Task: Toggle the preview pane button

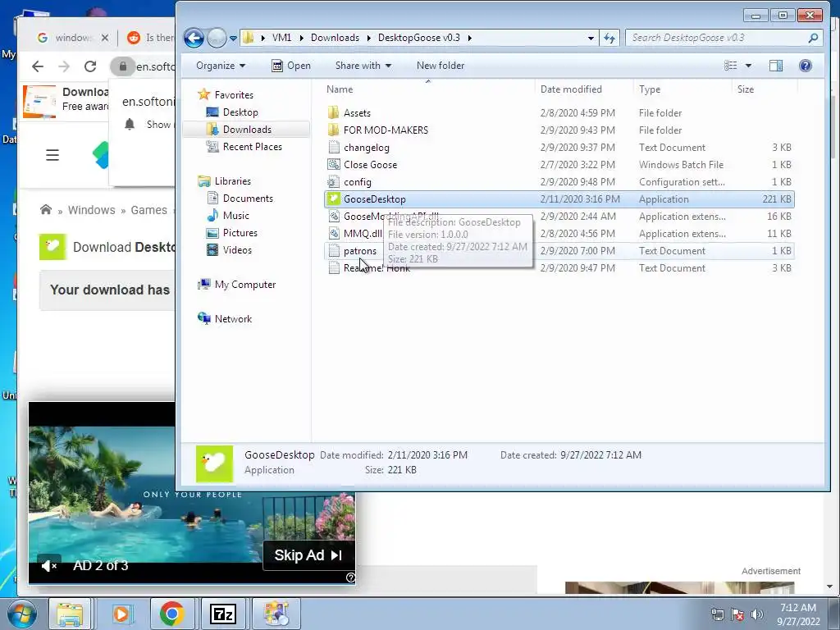Action: pos(776,66)
